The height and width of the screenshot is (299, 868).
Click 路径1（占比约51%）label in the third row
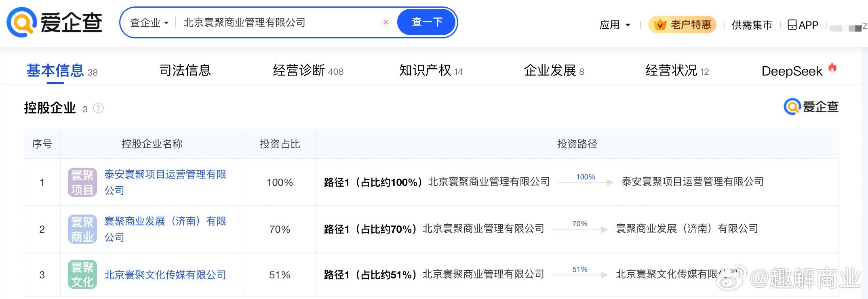point(371,275)
